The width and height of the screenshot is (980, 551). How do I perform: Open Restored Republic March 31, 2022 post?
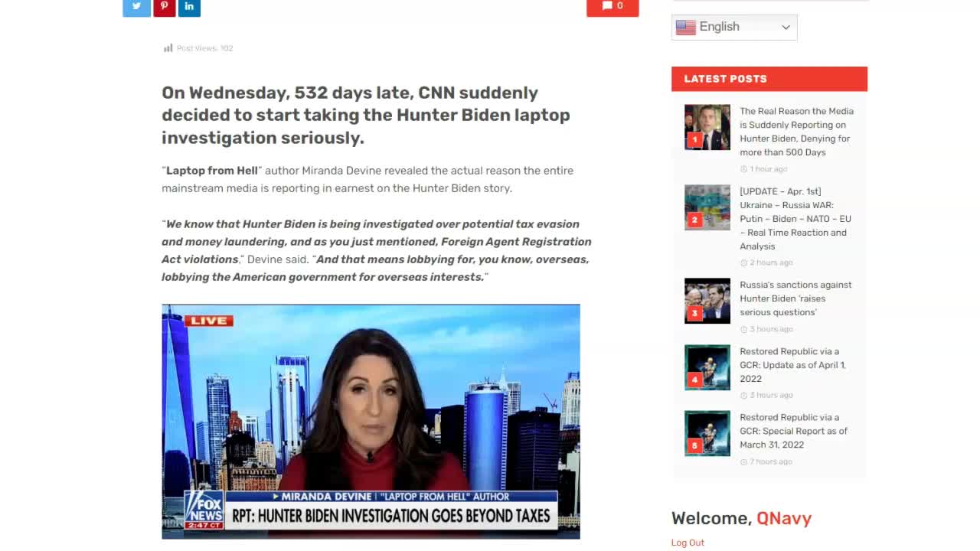coord(793,431)
